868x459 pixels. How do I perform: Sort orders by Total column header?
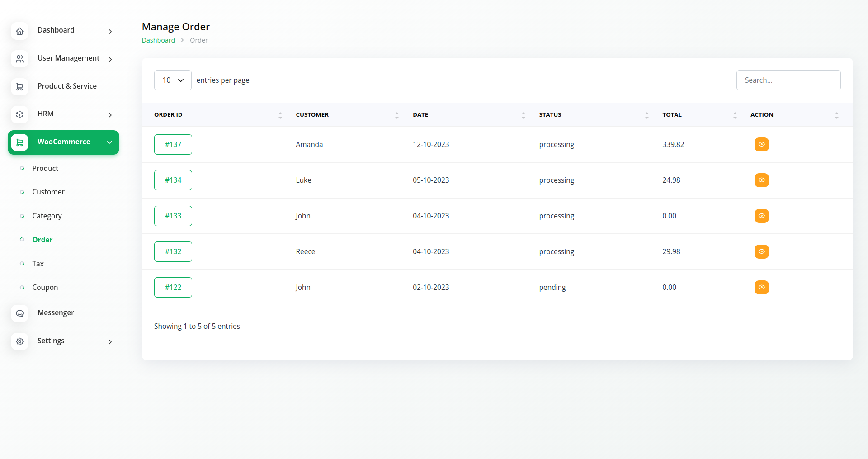point(672,115)
